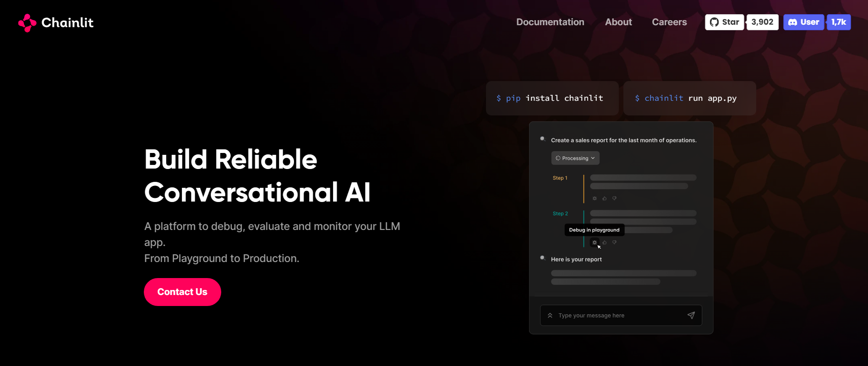Open the Documentation menu item

pos(550,22)
